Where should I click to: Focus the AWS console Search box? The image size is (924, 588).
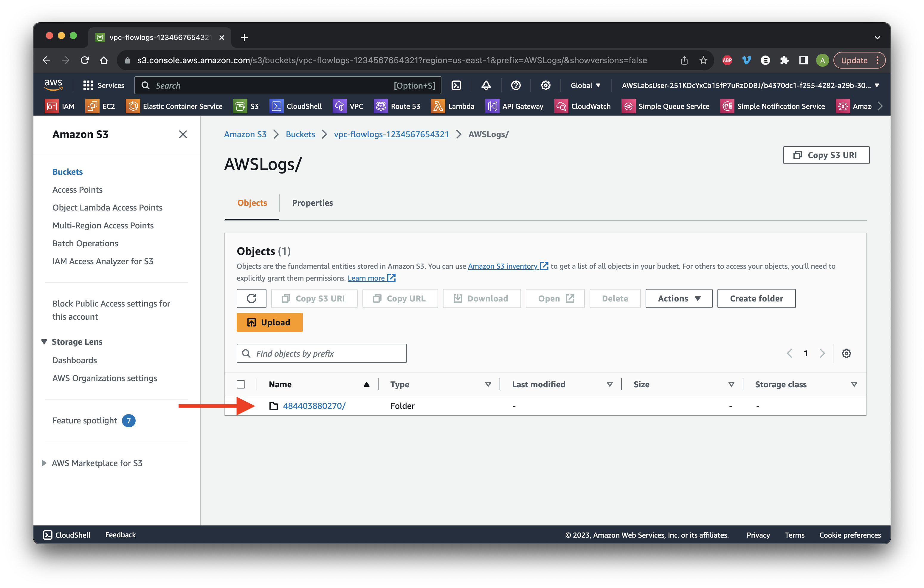point(288,85)
